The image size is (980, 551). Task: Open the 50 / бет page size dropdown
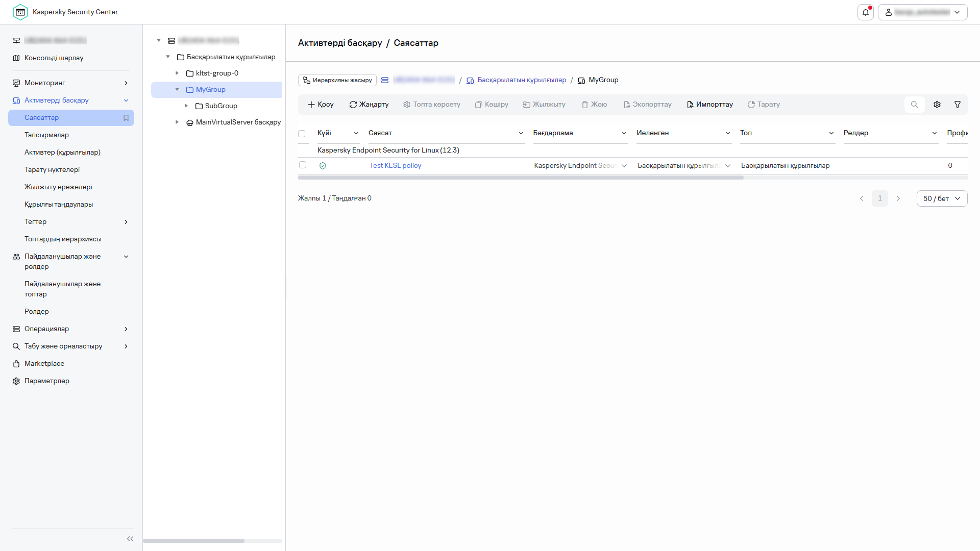point(942,198)
